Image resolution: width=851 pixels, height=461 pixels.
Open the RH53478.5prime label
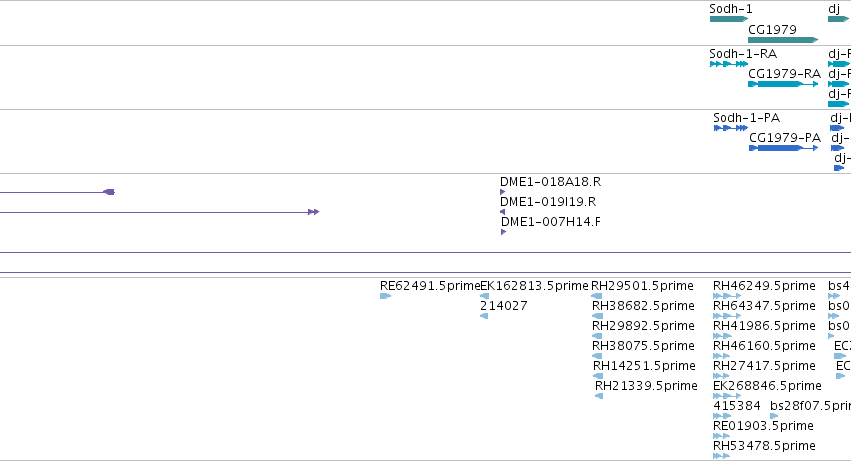coord(764,446)
